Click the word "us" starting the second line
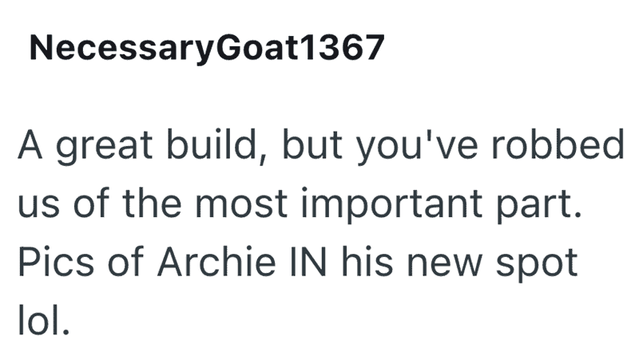Image resolution: width=639 pixels, height=364 pixels. click(35, 206)
